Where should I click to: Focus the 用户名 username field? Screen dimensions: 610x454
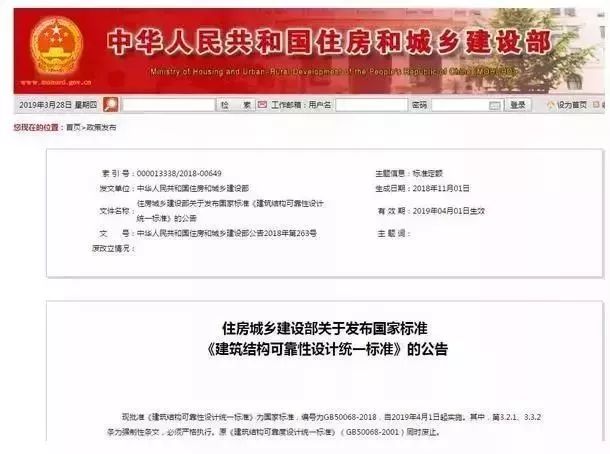(371, 105)
